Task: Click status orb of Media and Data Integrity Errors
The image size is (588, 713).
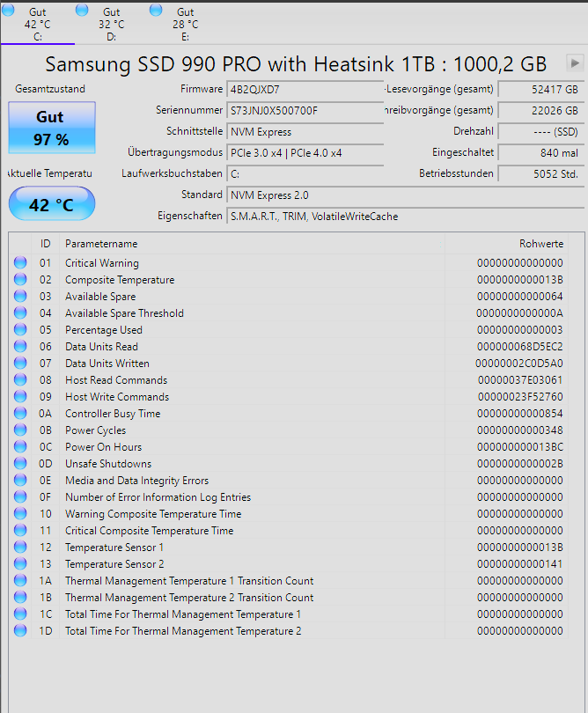Action: (20, 481)
